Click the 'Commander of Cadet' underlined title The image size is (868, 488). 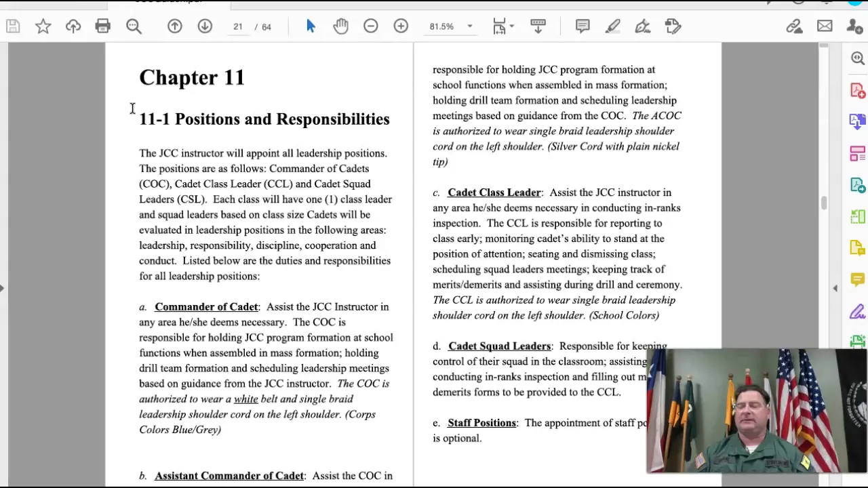(206, 307)
